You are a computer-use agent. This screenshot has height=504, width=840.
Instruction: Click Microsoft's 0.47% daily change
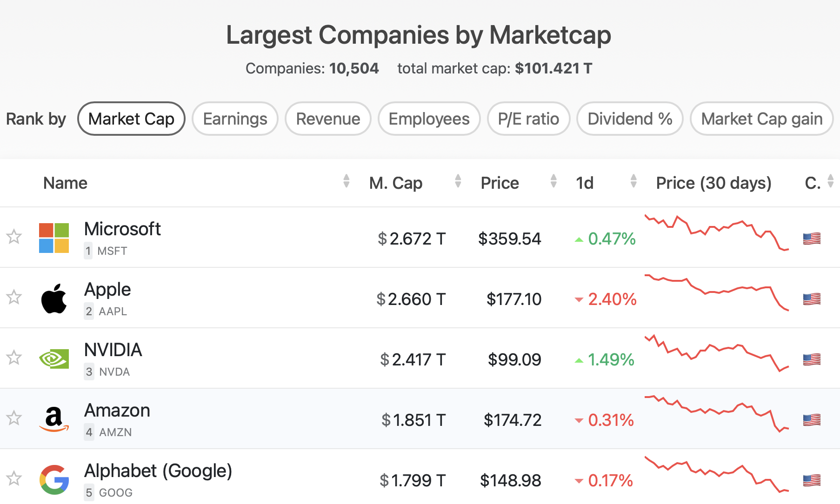point(605,239)
